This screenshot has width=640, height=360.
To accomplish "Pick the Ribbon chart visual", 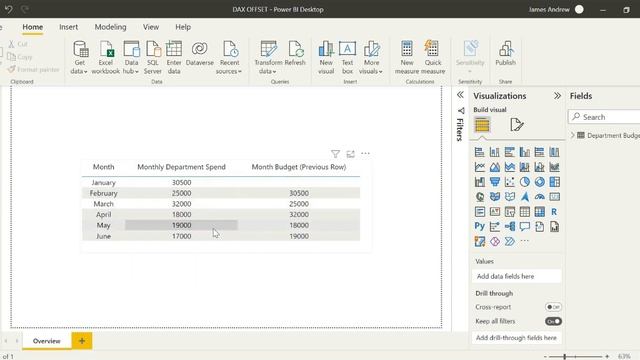I will pyautogui.click(x=554, y=167).
